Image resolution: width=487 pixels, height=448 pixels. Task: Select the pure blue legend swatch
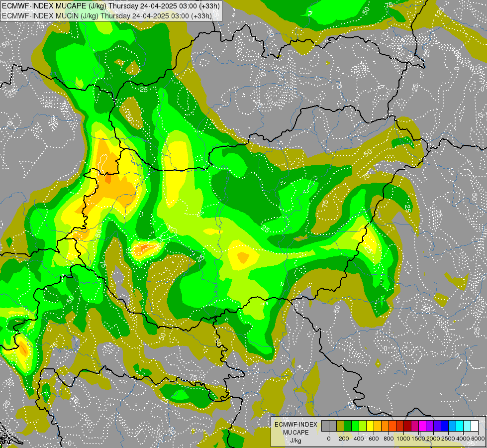click(x=445, y=426)
